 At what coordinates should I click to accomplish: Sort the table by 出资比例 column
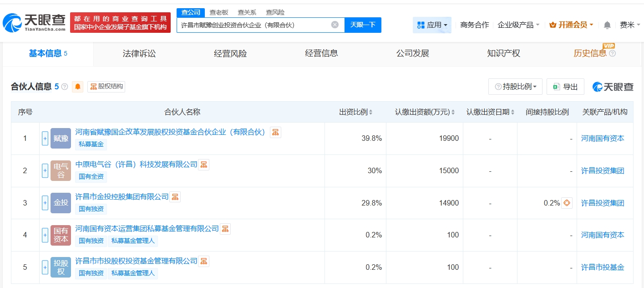(x=355, y=112)
